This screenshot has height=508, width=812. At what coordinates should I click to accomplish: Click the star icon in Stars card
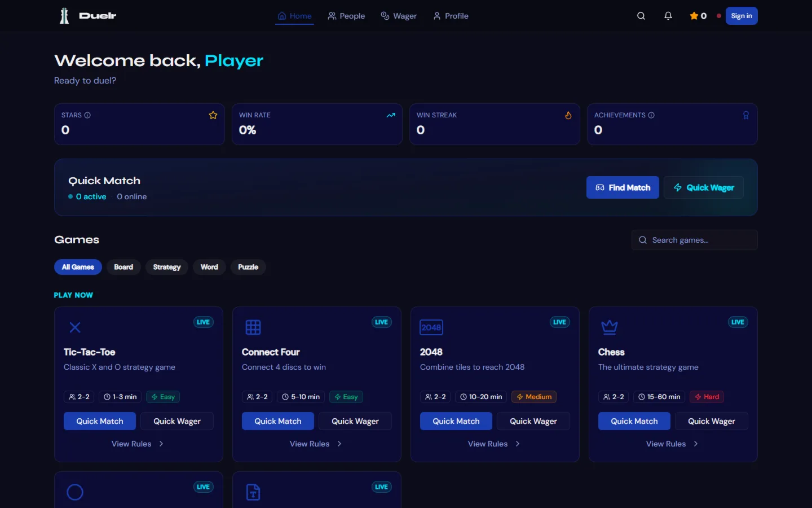213,115
